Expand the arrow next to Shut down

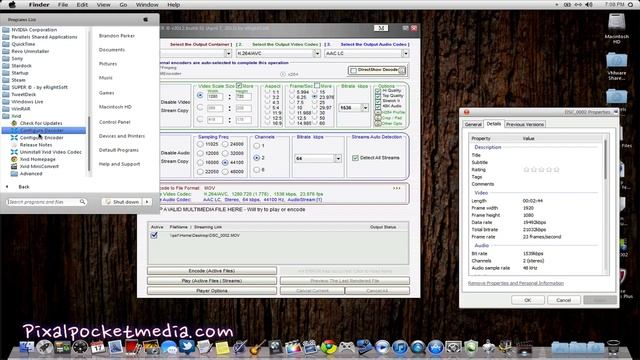pyautogui.click(x=147, y=202)
